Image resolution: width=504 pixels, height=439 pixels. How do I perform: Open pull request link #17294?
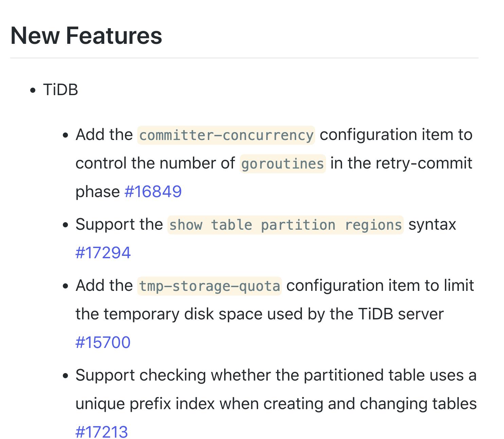pos(103,253)
